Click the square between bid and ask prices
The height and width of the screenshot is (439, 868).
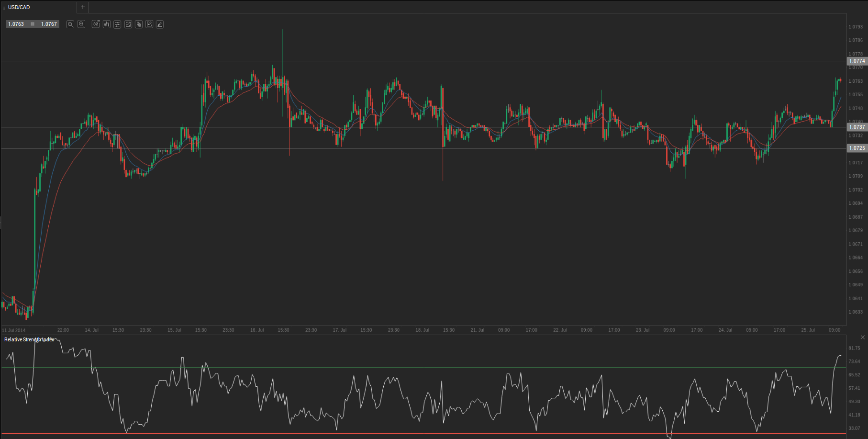pos(33,24)
